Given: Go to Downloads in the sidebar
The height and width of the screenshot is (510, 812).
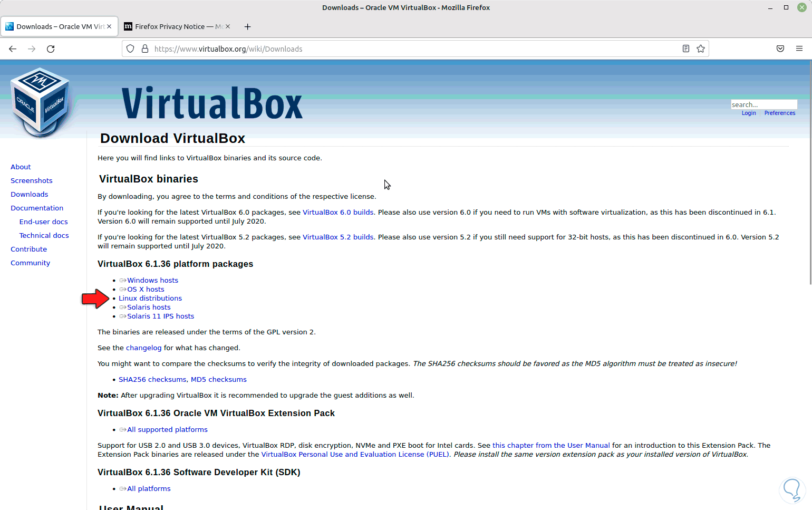Looking at the screenshot, I should [30, 195].
